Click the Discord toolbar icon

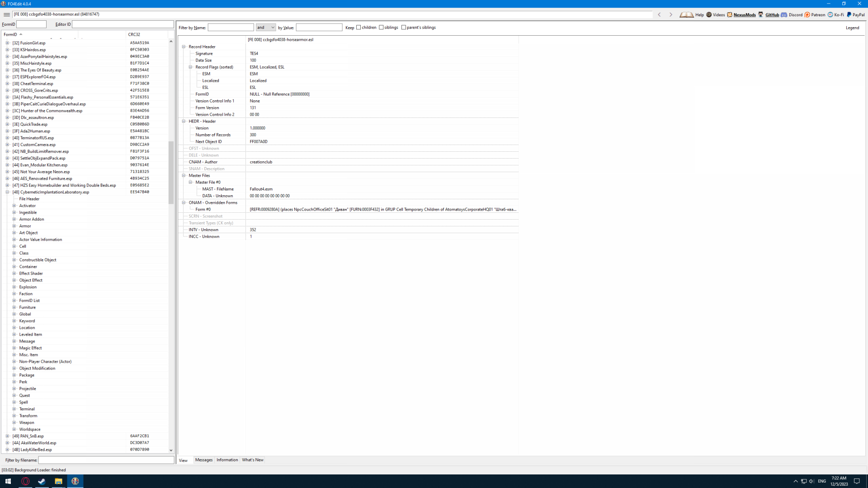click(x=784, y=14)
